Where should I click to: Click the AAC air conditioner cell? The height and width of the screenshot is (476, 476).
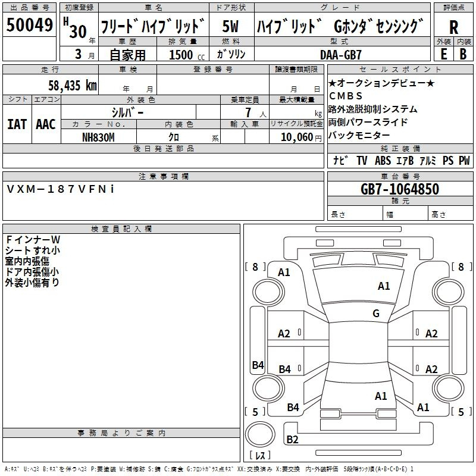[46, 124]
